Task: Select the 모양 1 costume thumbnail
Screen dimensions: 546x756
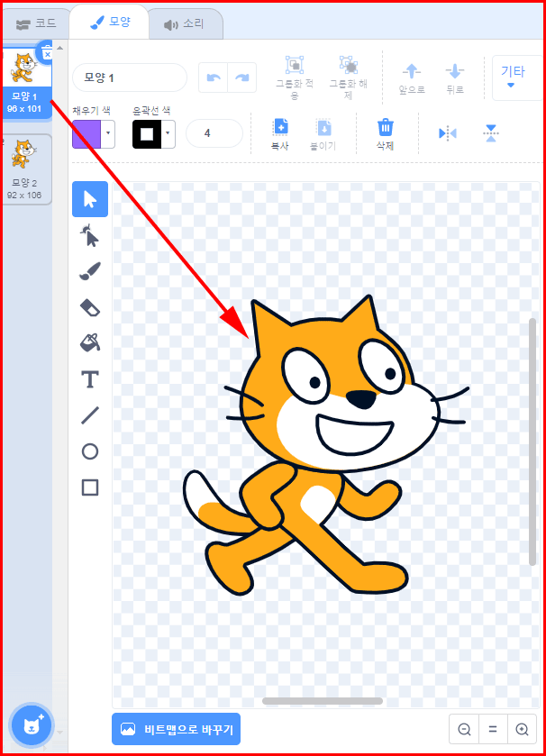Action: point(25,82)
